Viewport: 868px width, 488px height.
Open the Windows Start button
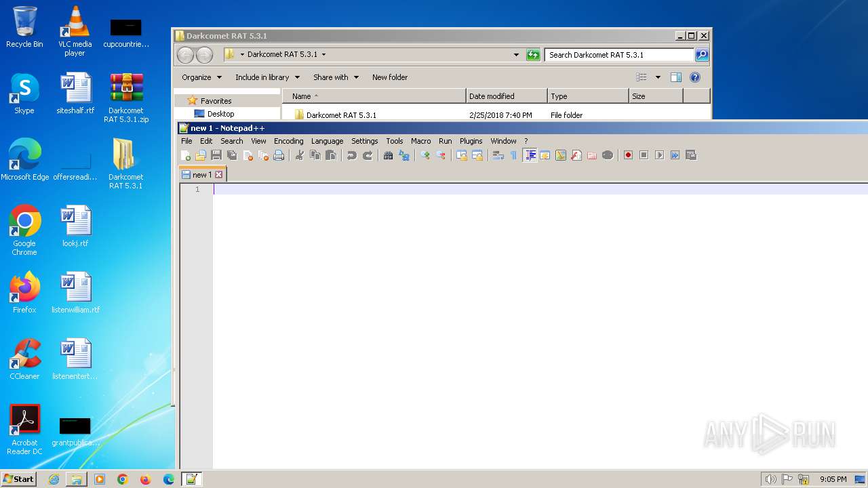point(18,479)
